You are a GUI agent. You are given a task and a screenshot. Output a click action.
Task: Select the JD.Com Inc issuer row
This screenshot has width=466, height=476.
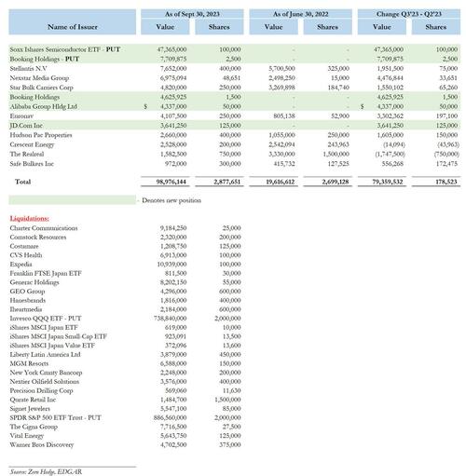tap(235, 126)
